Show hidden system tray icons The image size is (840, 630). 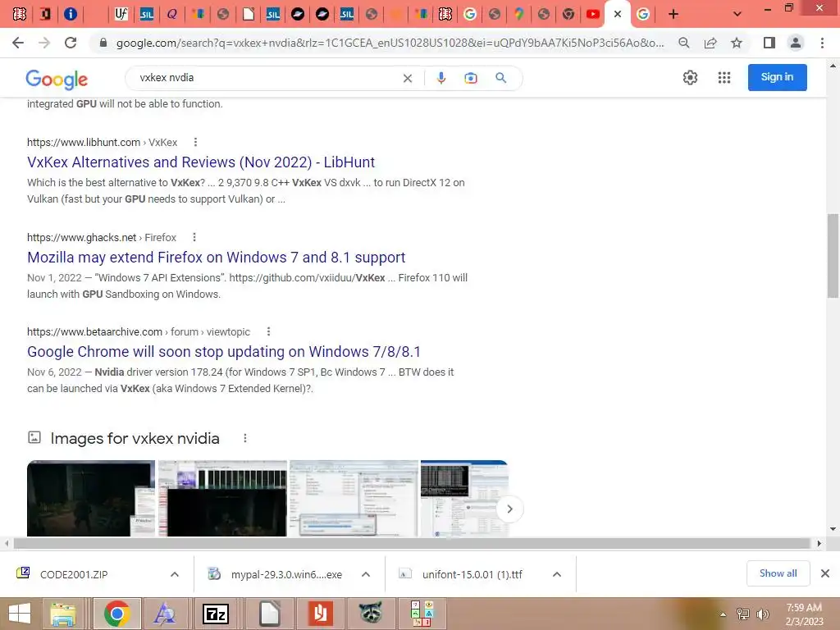723,614
